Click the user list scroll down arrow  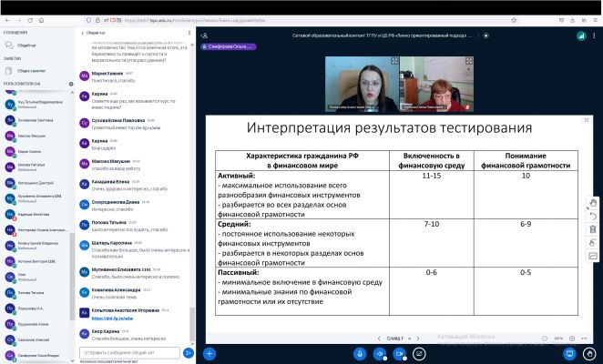click(x=72, y=360)
